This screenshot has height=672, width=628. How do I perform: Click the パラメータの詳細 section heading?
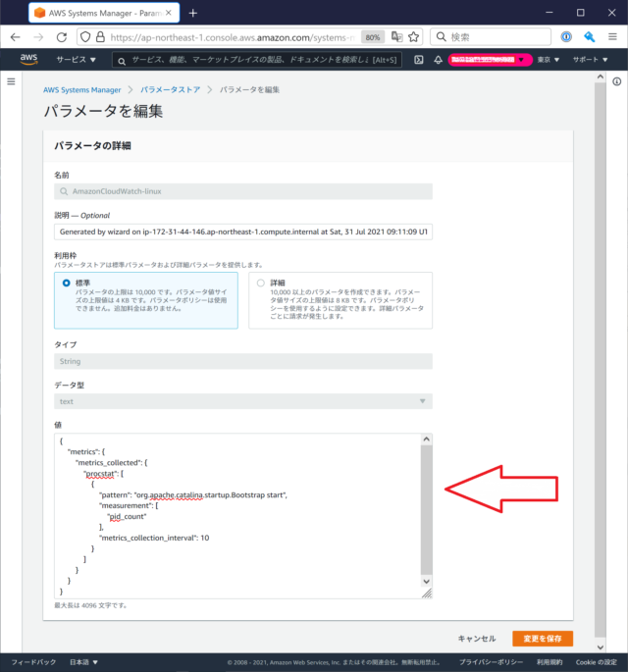(92, 146)
